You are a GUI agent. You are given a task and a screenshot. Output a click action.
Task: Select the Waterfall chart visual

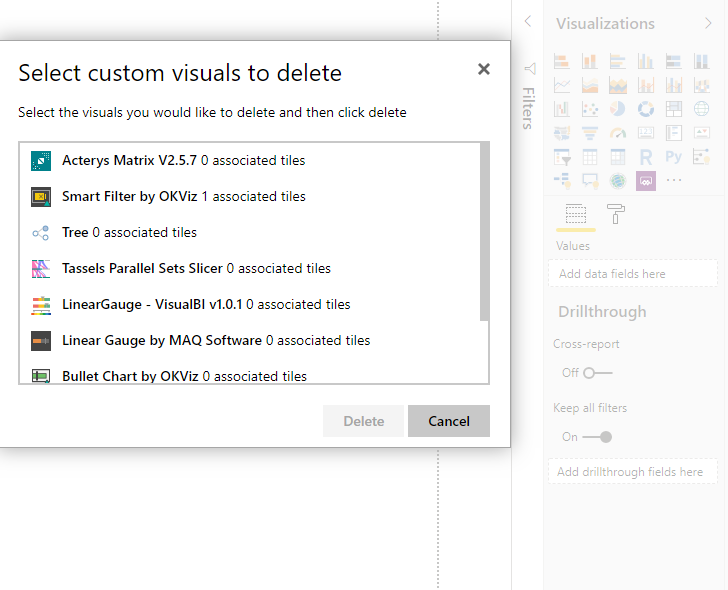click(562, 109)
